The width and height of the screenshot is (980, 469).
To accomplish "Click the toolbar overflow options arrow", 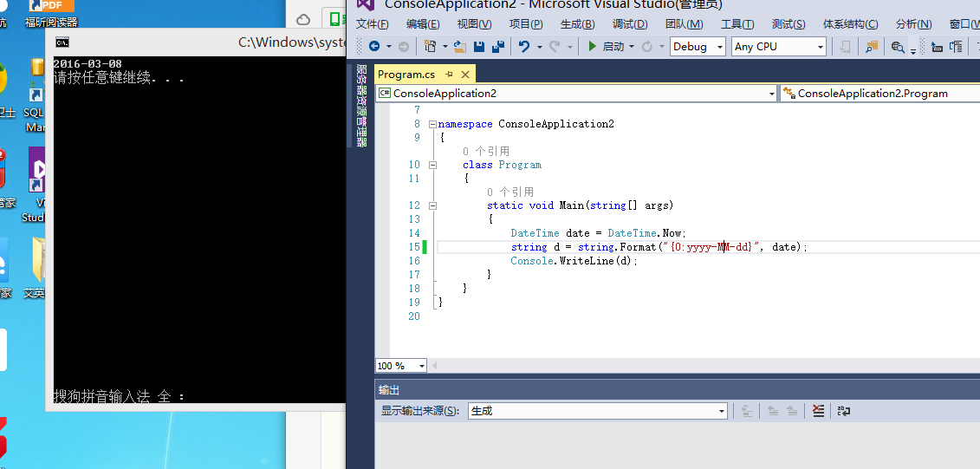I will click(x=913, y=50).
